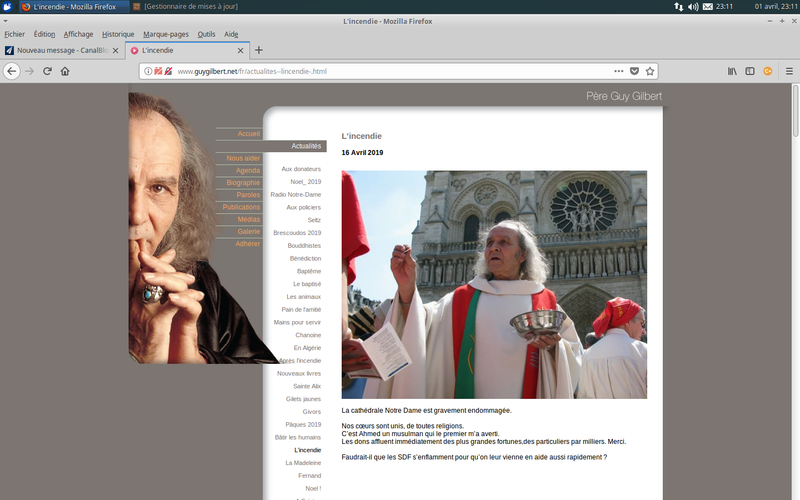Switch to Nouveau message CanalBlog tab
Screen dimensions: 800x500
62,50
